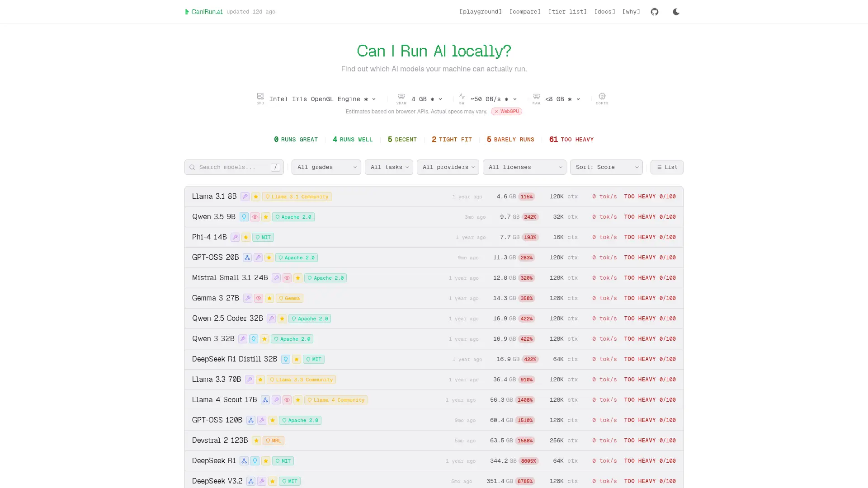Viewport: 868px width, 488px height.
Task: Filter by 61 Too Heavy
Action: coord(571,140)
